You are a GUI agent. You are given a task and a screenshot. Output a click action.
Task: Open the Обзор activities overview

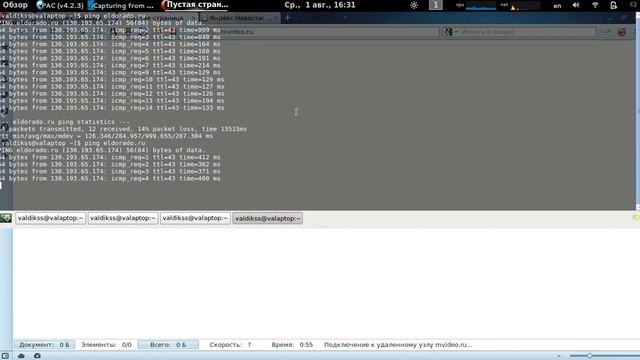point(16,5)
